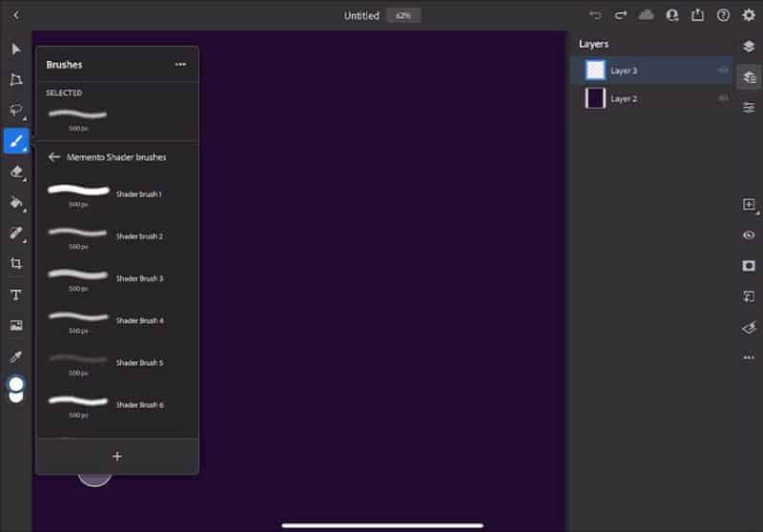763x532 pixels.
Task: Choose Shader Brush 6
Action: click(117, 406)
